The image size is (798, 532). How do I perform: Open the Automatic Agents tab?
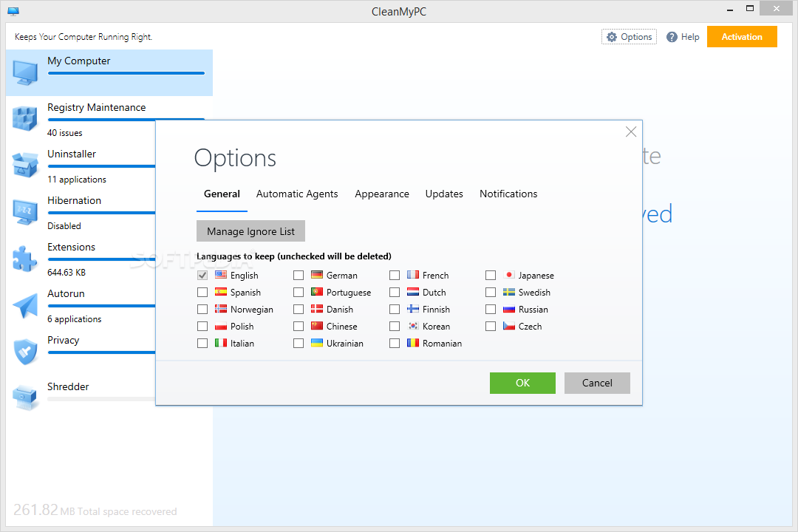click(x=297, y=194)
